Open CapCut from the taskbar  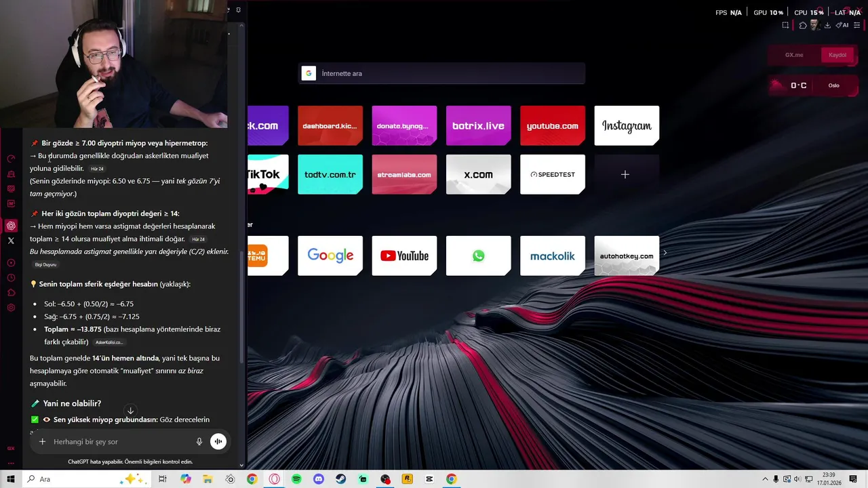point(429,479)
